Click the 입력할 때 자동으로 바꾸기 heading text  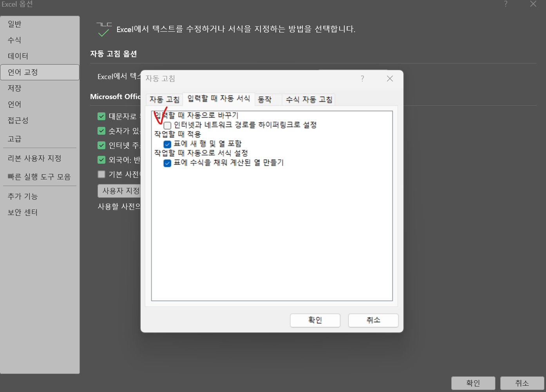pos(196,116)
